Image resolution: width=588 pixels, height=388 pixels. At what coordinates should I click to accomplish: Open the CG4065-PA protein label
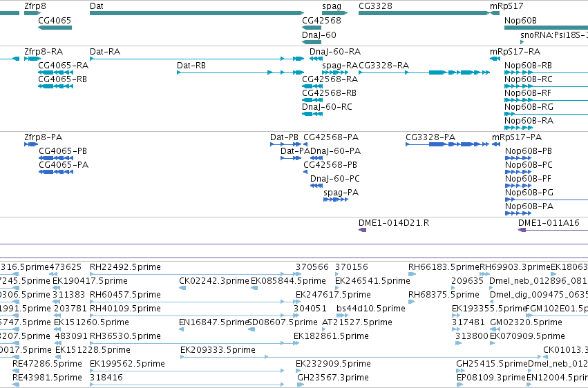pyautogui.click(x=64, y=165)
